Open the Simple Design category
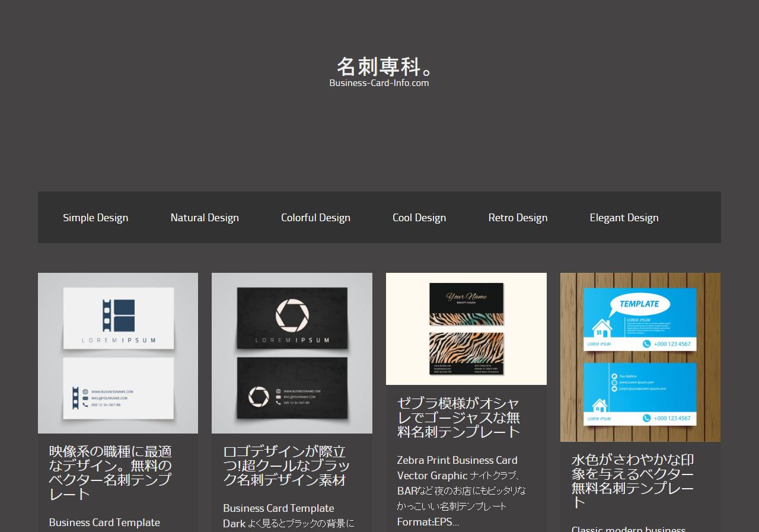The image size is (759, 532). coord(95,218)
